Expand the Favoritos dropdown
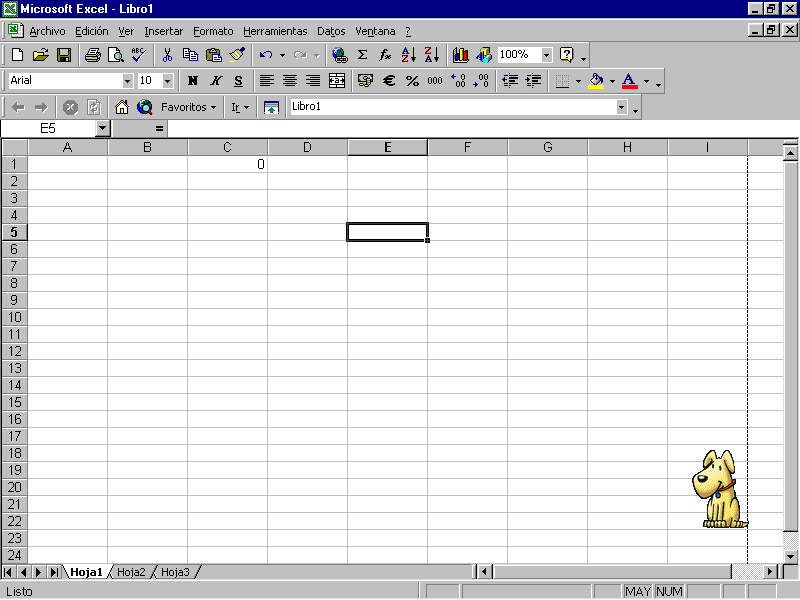The image size is (800, 600). point(188,107)
